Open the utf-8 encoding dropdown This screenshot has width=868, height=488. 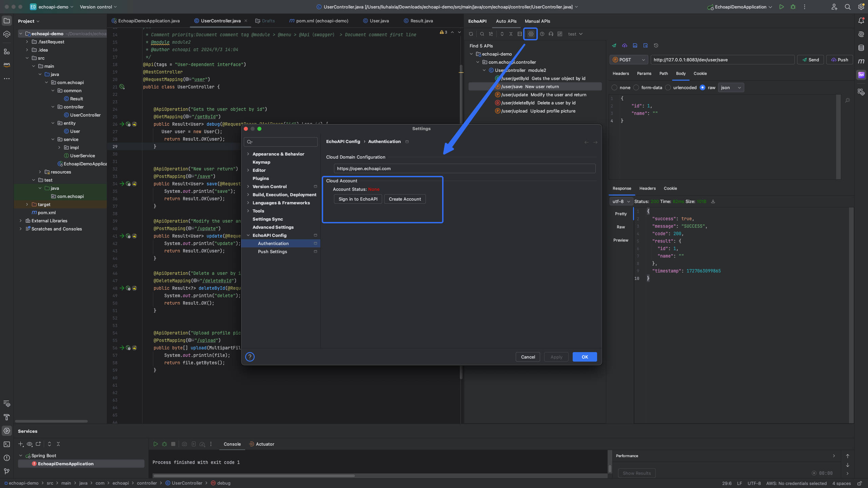pos(621,201)
